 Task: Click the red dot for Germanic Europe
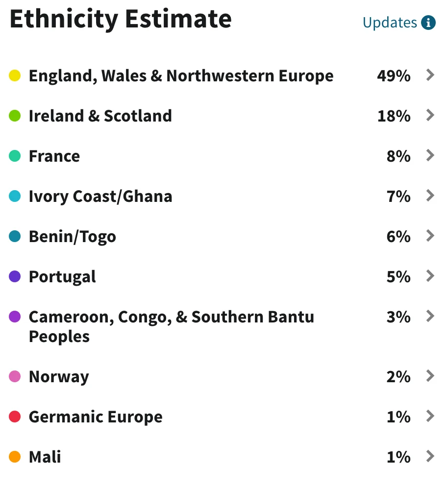pos(15,416)
